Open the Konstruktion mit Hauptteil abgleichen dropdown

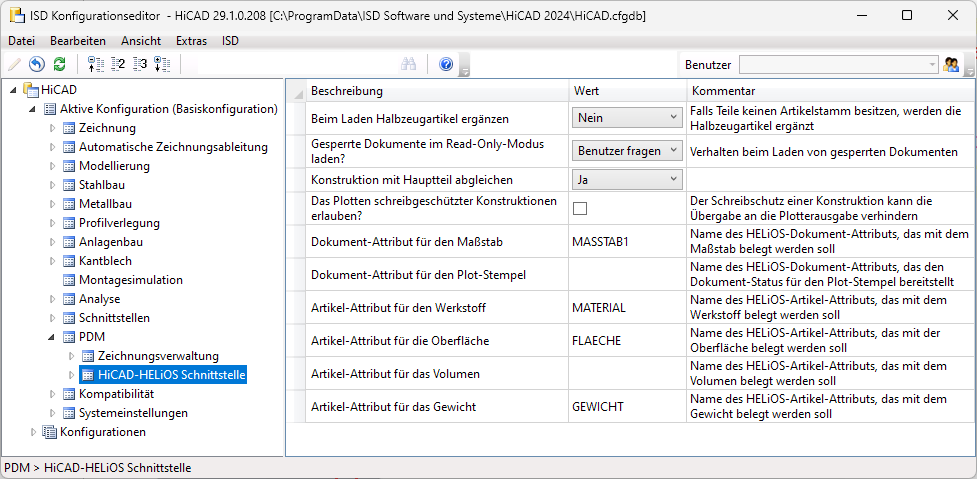pyautogui.click(x=627, y=179)
